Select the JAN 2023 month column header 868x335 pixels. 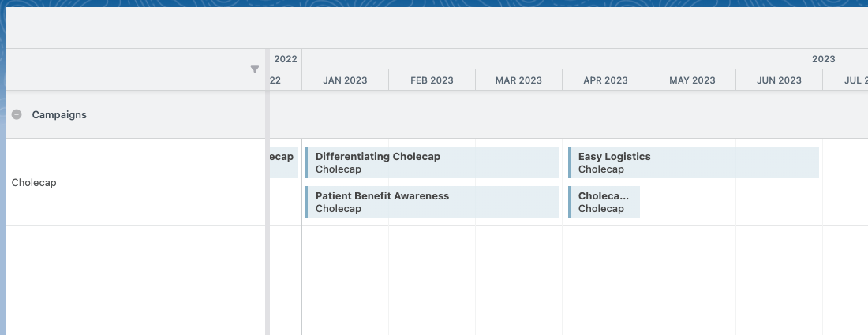(345, 80)
